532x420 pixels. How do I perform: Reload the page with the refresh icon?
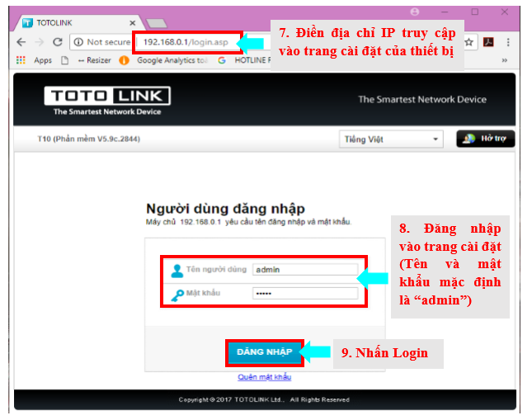[58, 42]
